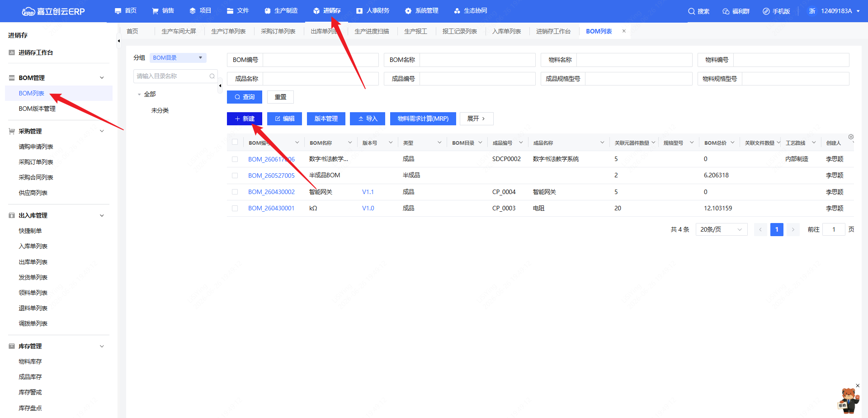The height and width of the screenshot is (418, 868).
Task: Click the BOM编号 input field
Action: point(321,60)
